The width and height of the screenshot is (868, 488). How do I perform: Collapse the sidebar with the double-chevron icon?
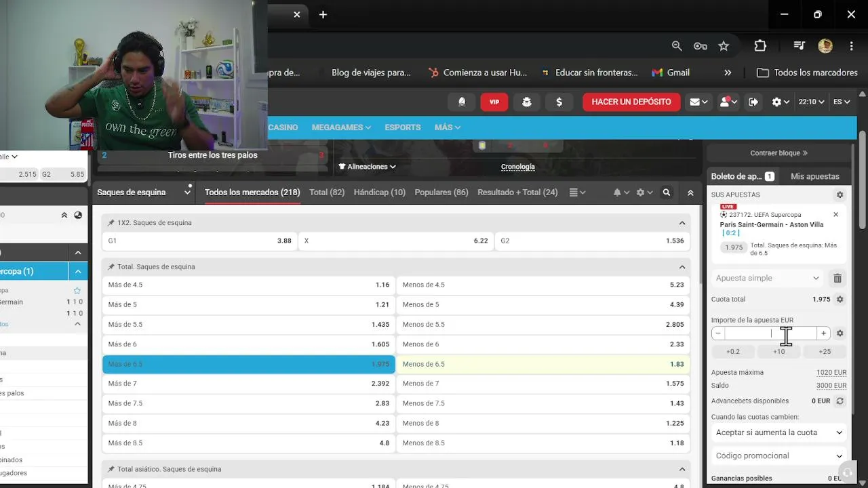point(64,215)
